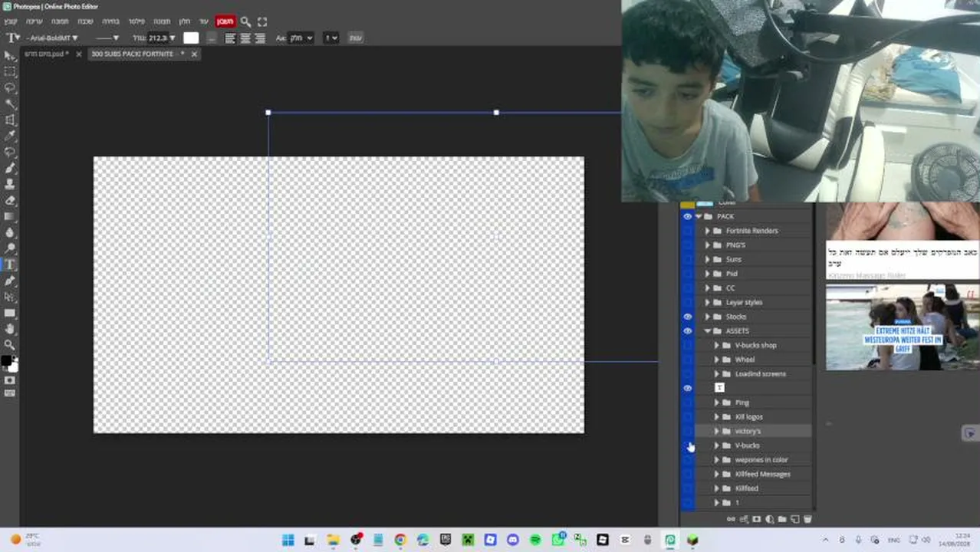Select the Crop tool
The width and height of the screenshot is (980, 552).
[x=10, y=120]
